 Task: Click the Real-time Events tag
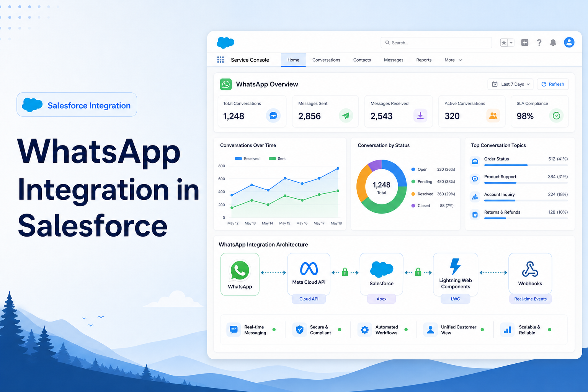click(x=531, y=299)
